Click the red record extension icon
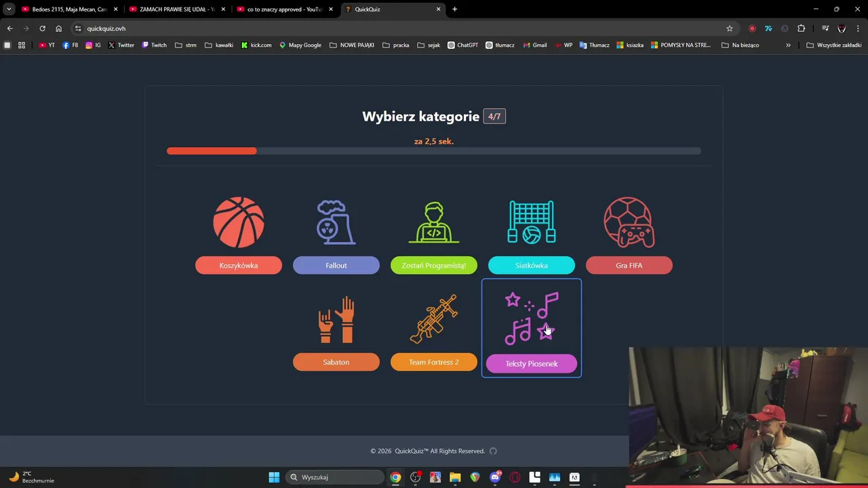This screenshot has width=868, height=488. coord(752,28)
